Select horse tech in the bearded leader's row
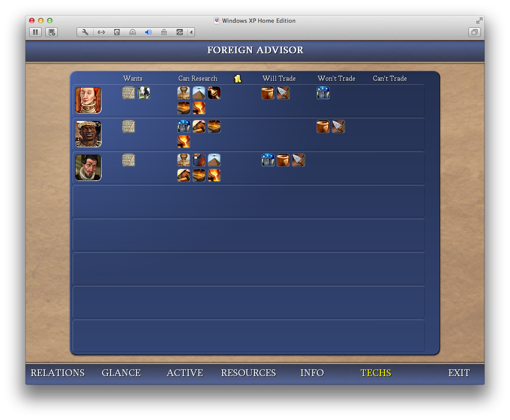Viewport: 510px width, 420px height. pos(184,175)
